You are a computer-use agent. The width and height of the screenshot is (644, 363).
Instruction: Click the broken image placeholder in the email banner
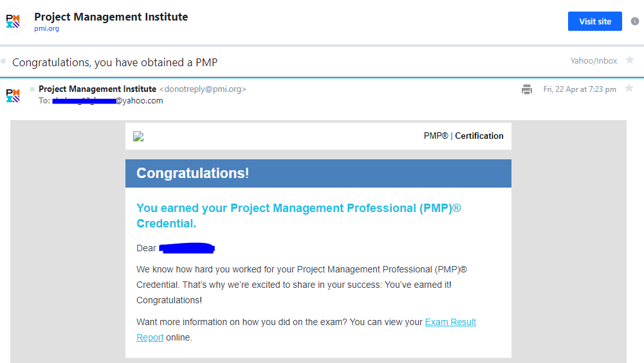click(x=138, y=136)
